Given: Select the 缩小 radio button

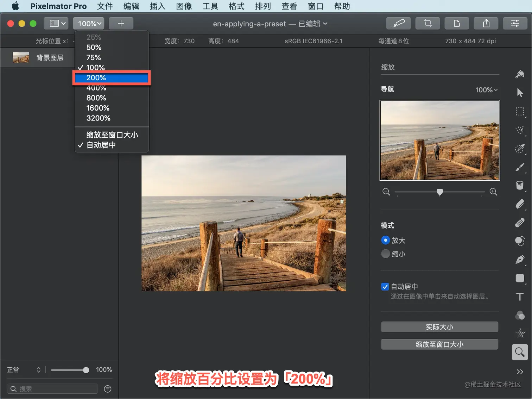Looking at the screenshot, I should [x=386, y=254].
